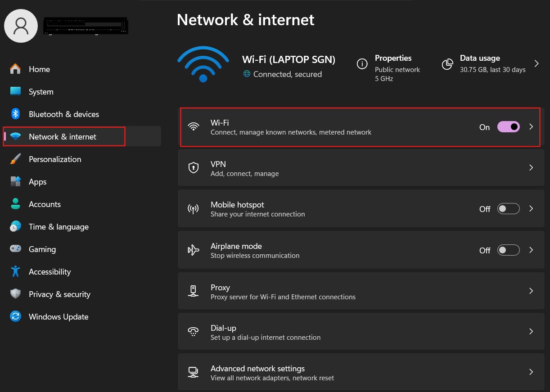Select Time & language label in sidebar
The height and width of the screenshot is (392, 550).
tap(59, 227)
